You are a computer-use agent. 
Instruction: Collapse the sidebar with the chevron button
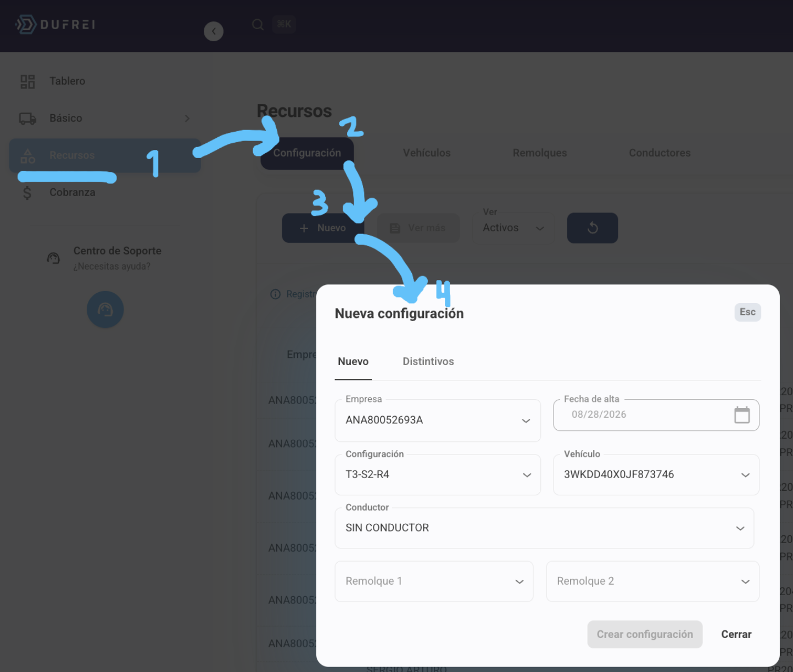pos(214,31)
